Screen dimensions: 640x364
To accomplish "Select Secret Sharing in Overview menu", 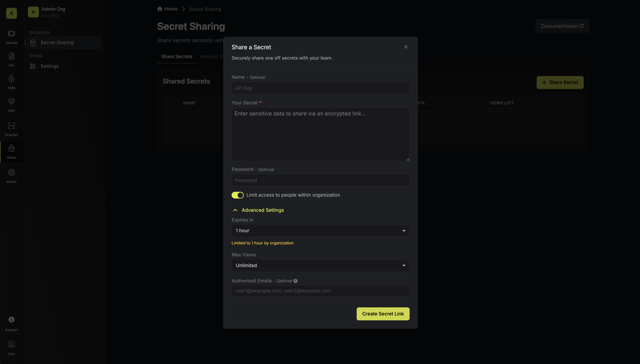I will click(64, 43).
